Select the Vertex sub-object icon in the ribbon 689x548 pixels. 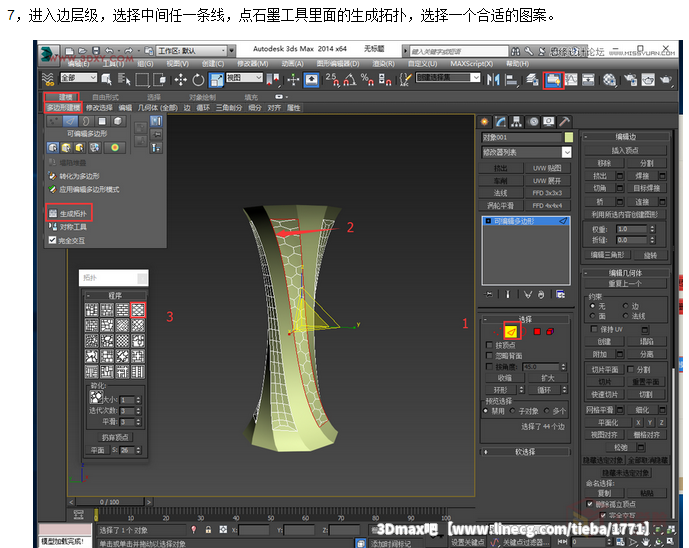[54, 121]
